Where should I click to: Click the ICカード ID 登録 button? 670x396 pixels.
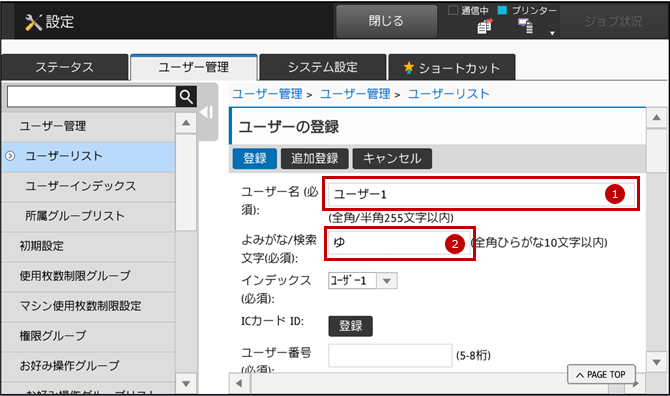[350, 326]
